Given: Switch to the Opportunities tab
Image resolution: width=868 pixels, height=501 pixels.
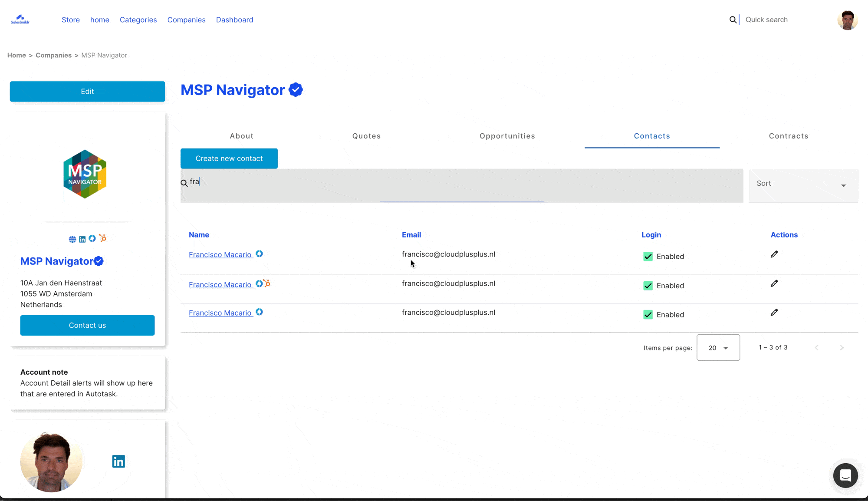Looking at the screenshot, I should pos(507,136).
